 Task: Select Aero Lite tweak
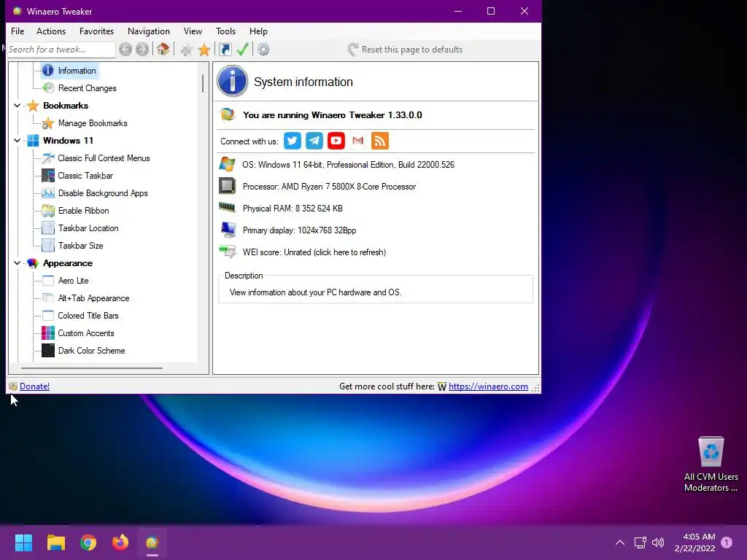pyautogui.click(x=74, y=281)
